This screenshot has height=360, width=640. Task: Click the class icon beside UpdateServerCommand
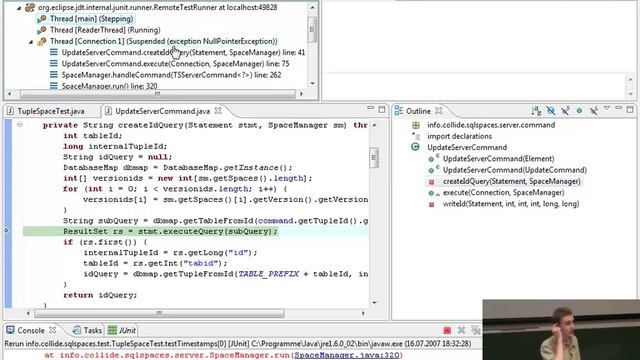tap(415, 147)
